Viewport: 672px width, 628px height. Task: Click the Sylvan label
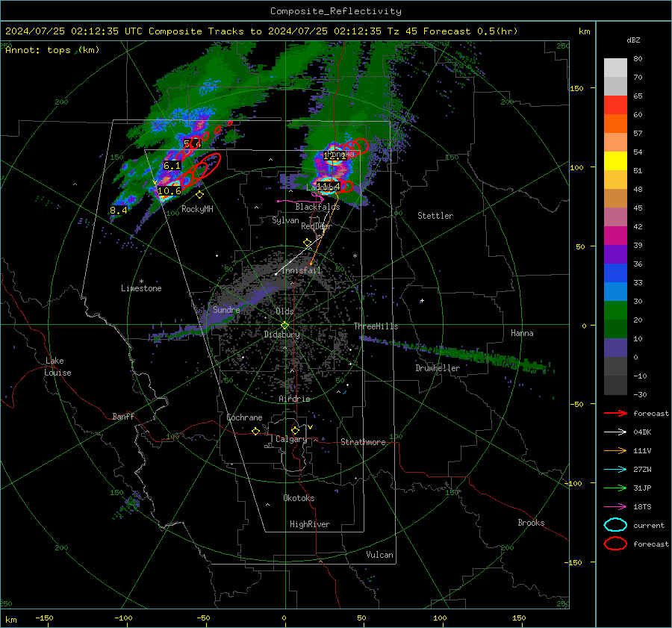click(285, 220)
